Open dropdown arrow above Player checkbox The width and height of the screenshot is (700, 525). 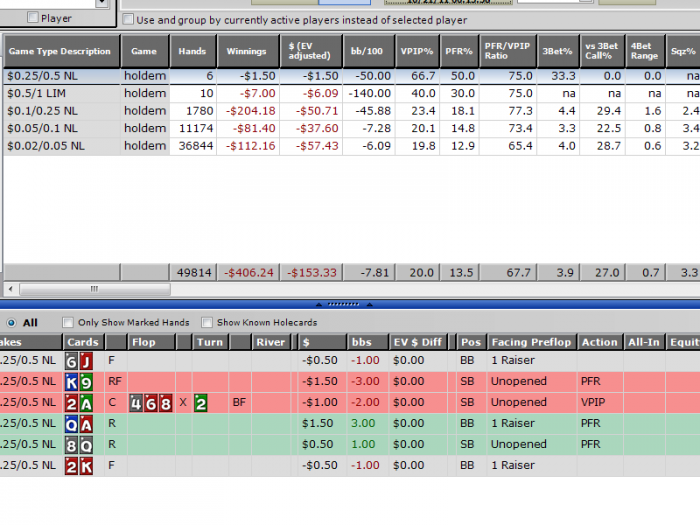(102, 3)
